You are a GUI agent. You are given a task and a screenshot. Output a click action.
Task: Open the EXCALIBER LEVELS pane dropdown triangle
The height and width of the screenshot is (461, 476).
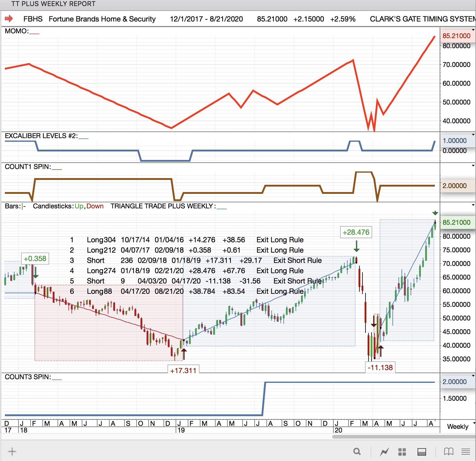(x=473, y=134)
